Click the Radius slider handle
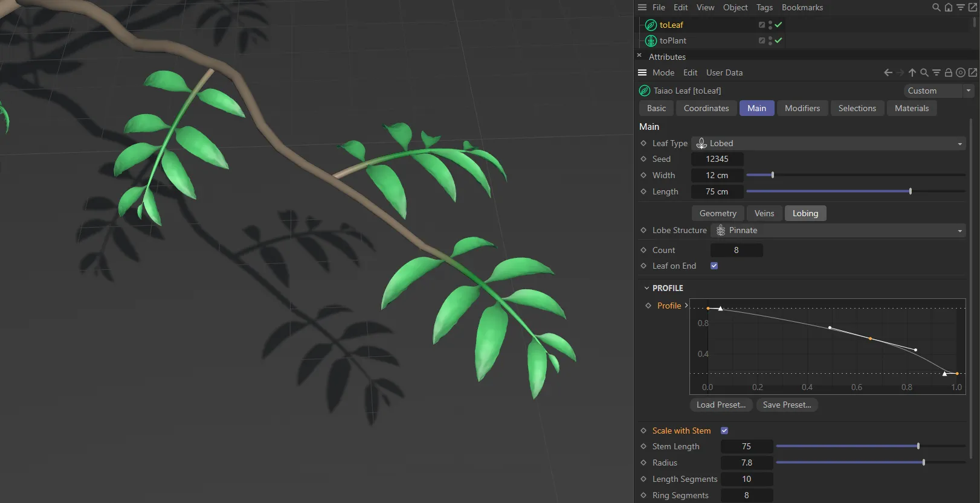Viewport: 980px width, 503px height. pos(924,463)
